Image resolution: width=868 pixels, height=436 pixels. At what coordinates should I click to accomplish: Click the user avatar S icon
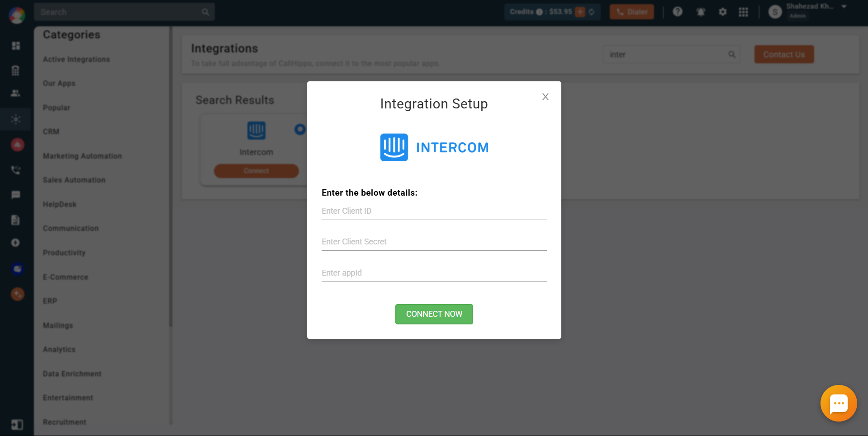[x=775, y=12]
